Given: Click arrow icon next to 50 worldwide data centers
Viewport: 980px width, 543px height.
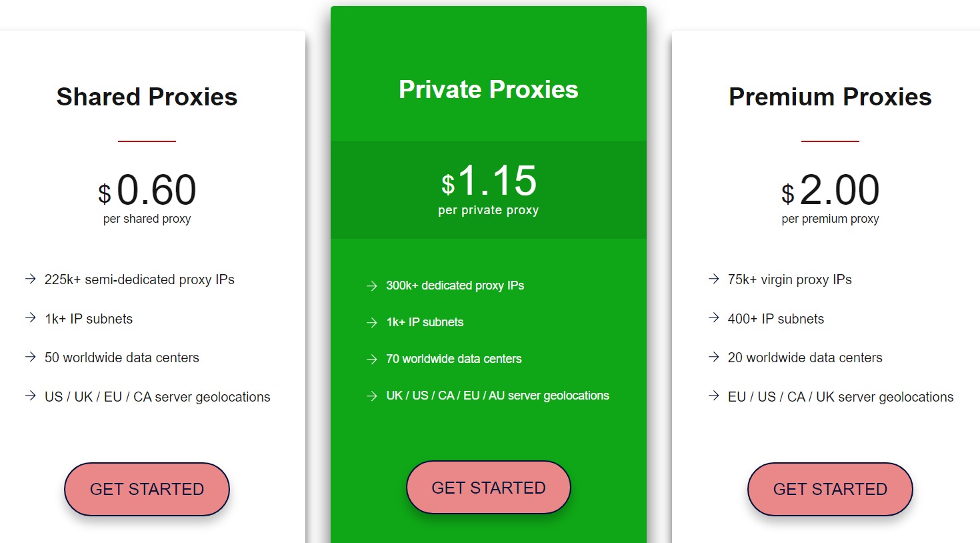Looking at the screenshot, I should (x=30, y=357).
